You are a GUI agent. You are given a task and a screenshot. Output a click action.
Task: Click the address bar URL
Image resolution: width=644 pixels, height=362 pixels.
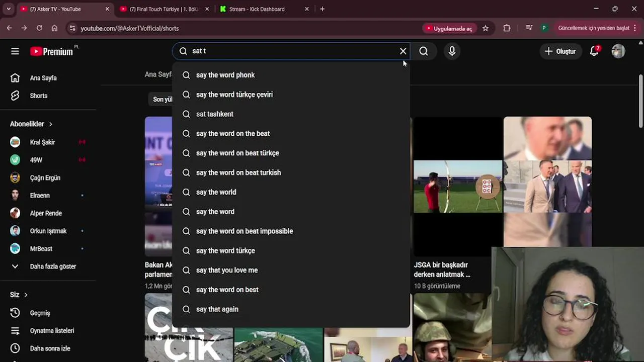130,29
